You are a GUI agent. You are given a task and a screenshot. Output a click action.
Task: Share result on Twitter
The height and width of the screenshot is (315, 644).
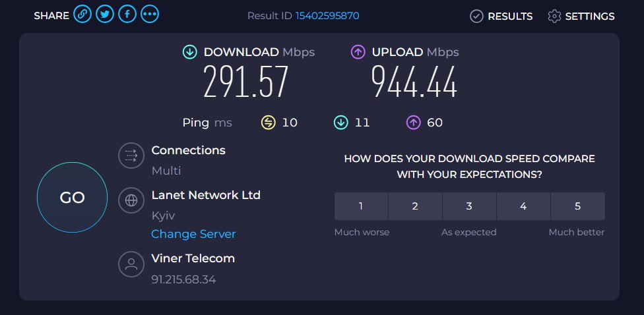pos(105,14)
